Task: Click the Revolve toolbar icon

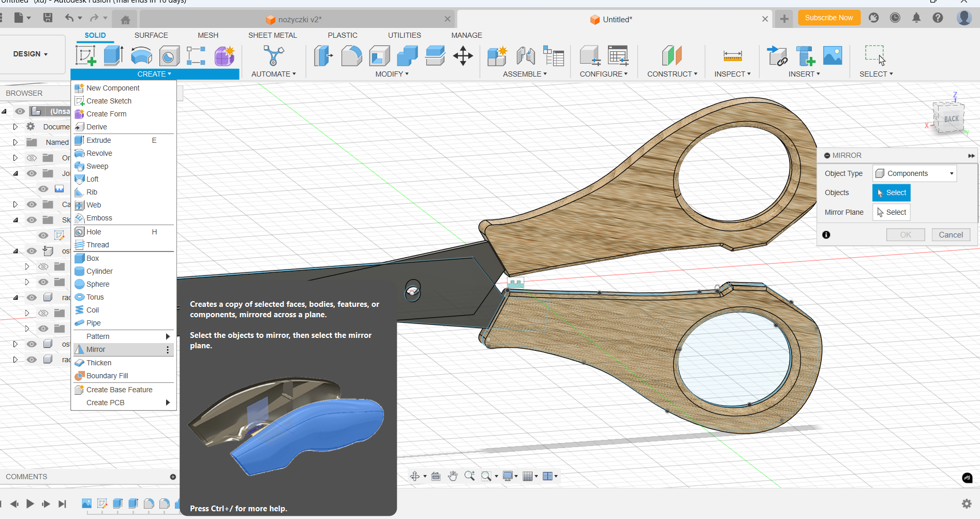Action: (x=141, y=56)
